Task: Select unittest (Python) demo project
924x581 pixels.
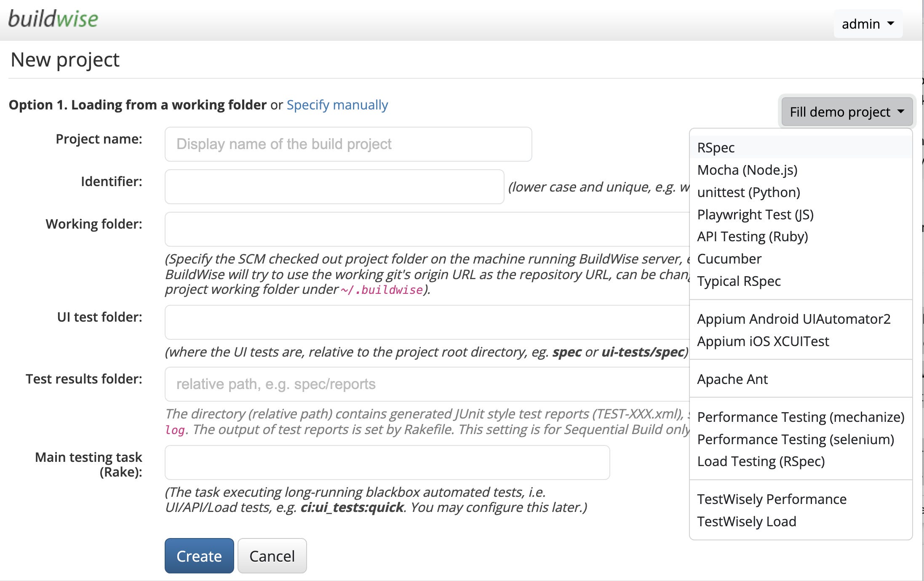Action: (748, 192)
